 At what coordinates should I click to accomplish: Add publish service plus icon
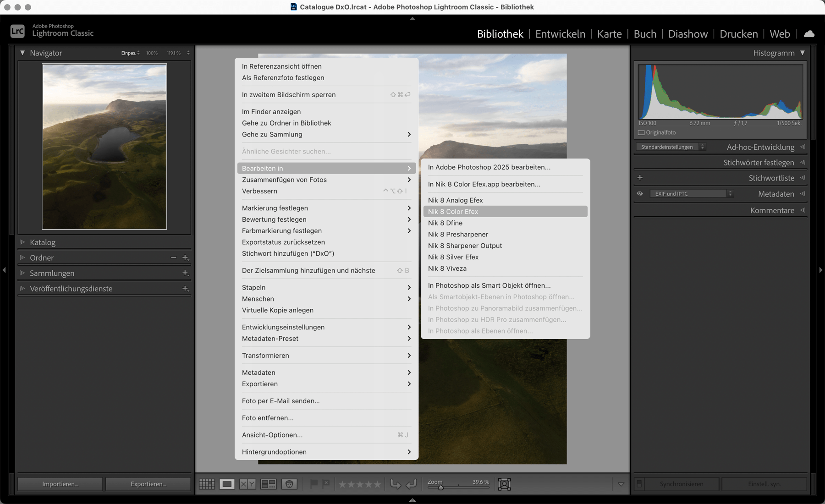click(186, 289)
